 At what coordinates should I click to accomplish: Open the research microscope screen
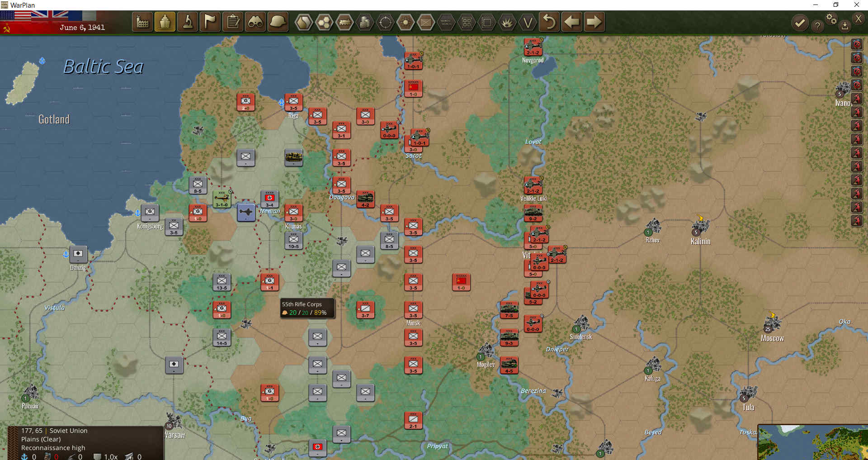click(188, 22)
